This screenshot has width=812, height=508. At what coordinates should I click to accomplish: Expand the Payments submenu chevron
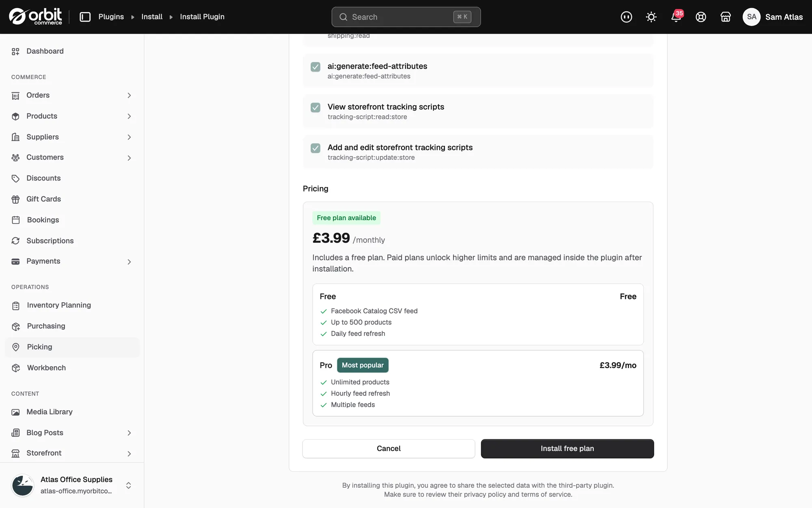click(129, 262)
